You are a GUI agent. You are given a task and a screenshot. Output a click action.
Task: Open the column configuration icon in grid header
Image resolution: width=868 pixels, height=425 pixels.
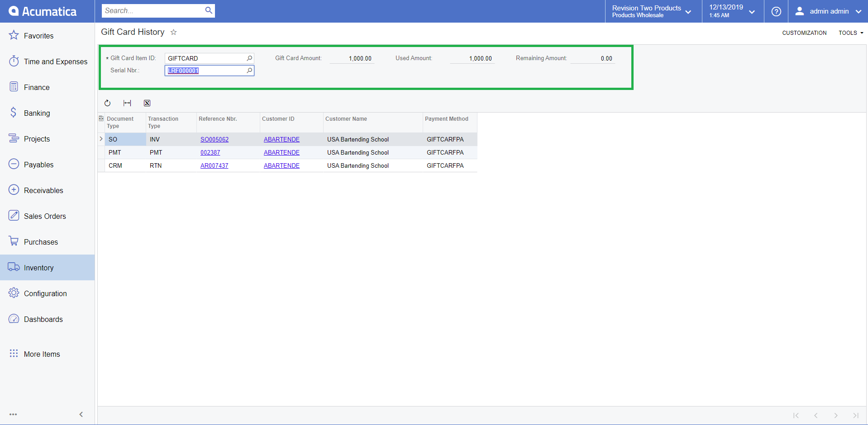[x=101, y=118]
